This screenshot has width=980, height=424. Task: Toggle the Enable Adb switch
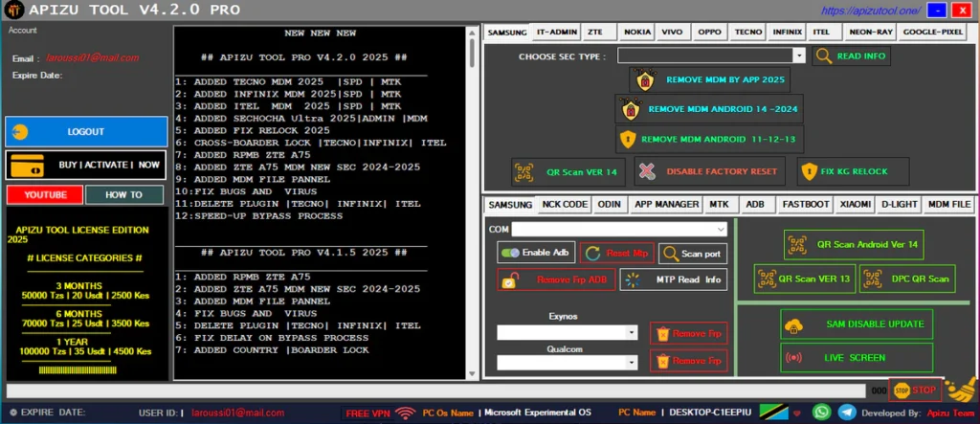[x=511, y=253]
